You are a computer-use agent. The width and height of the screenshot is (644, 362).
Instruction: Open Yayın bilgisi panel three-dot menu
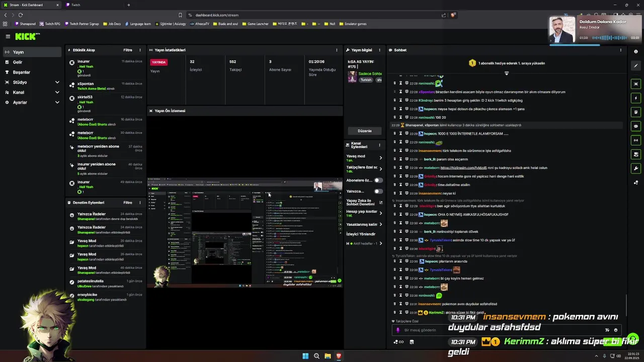coord(379,50)
